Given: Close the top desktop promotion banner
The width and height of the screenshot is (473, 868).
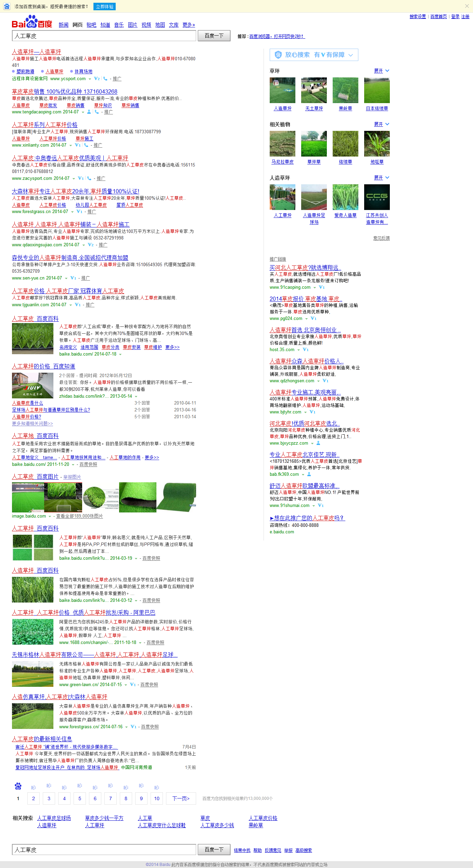Looking at the screenshot, I should [467, 6].
